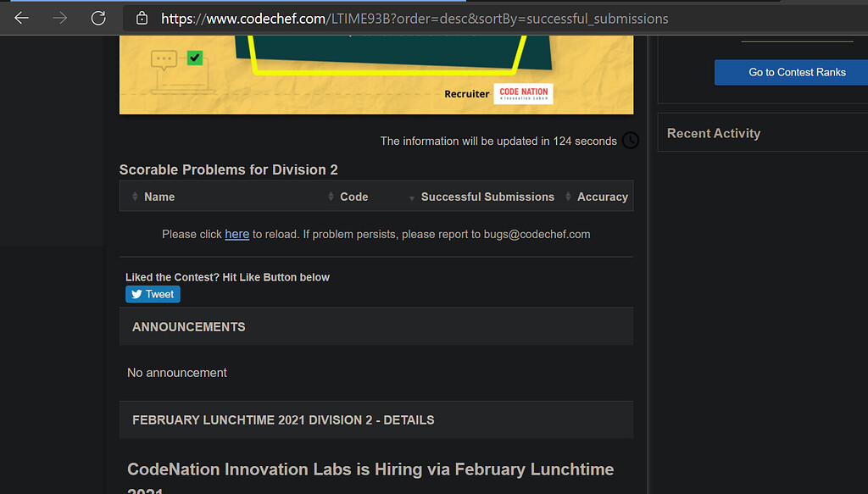868x494 pixels.
Task: Click the CODE NATION logo in the banner
Action: pos(525,94)
